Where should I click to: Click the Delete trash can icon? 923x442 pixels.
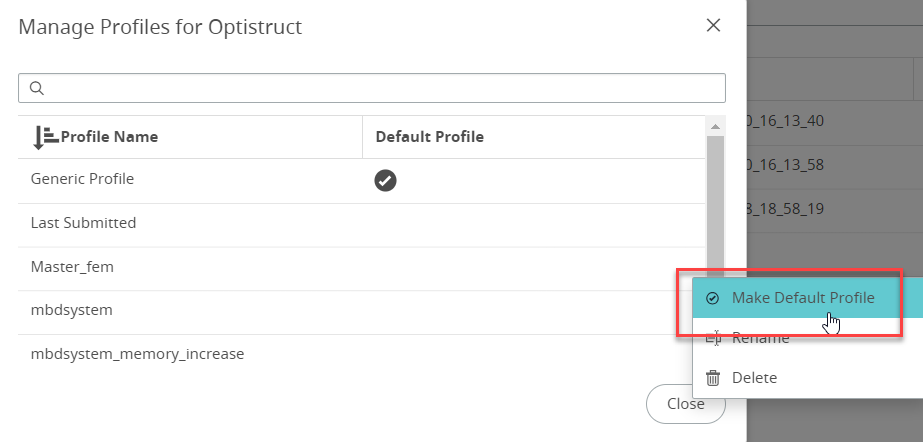point(712,378)
